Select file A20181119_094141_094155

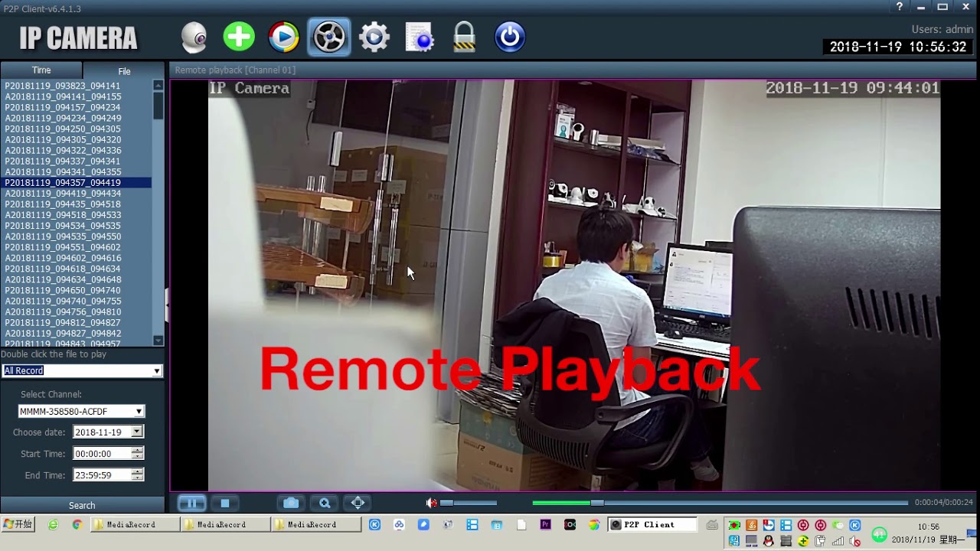coord(77,96)
